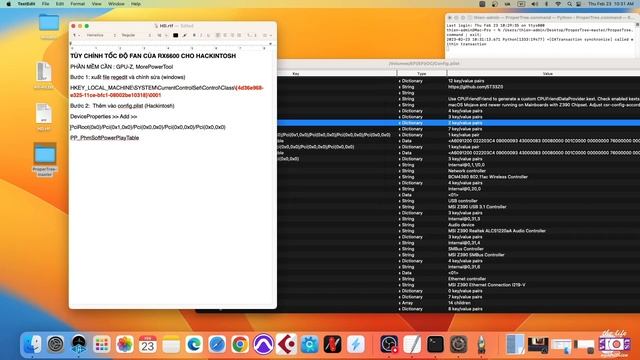The height and width of the screenshot is (360, 640).
Task: Click the date and time in menu bar
Action: [x=611, y=4]
